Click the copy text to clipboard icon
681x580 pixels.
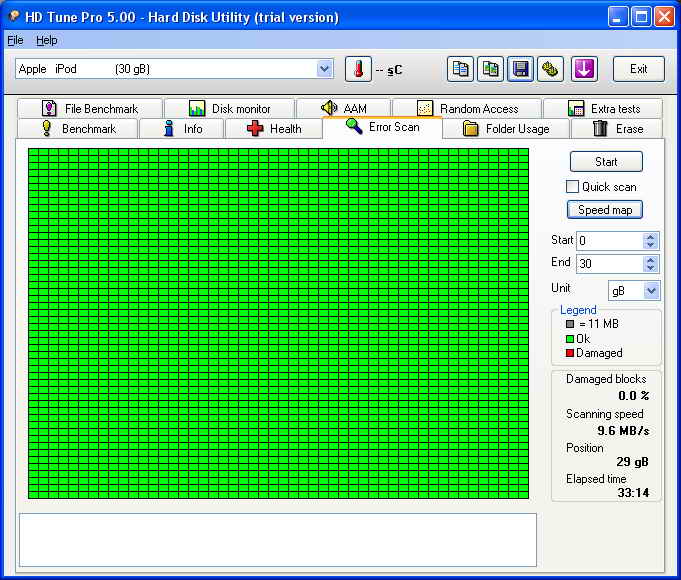460,69
